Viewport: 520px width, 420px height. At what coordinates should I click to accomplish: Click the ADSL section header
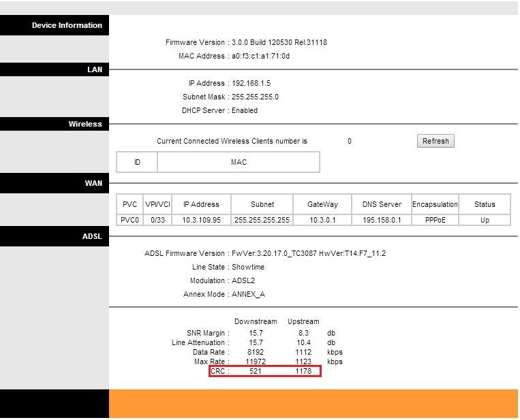(x=91, y=236)
